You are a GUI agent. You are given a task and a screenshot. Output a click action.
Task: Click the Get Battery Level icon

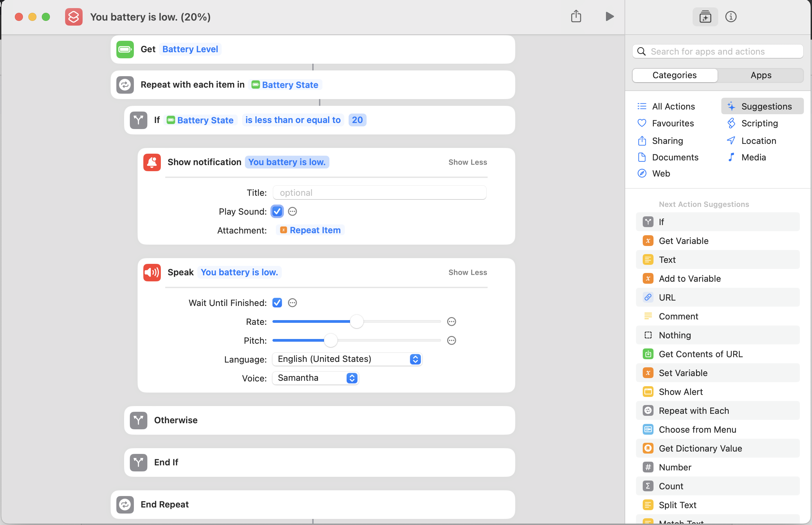125,50
